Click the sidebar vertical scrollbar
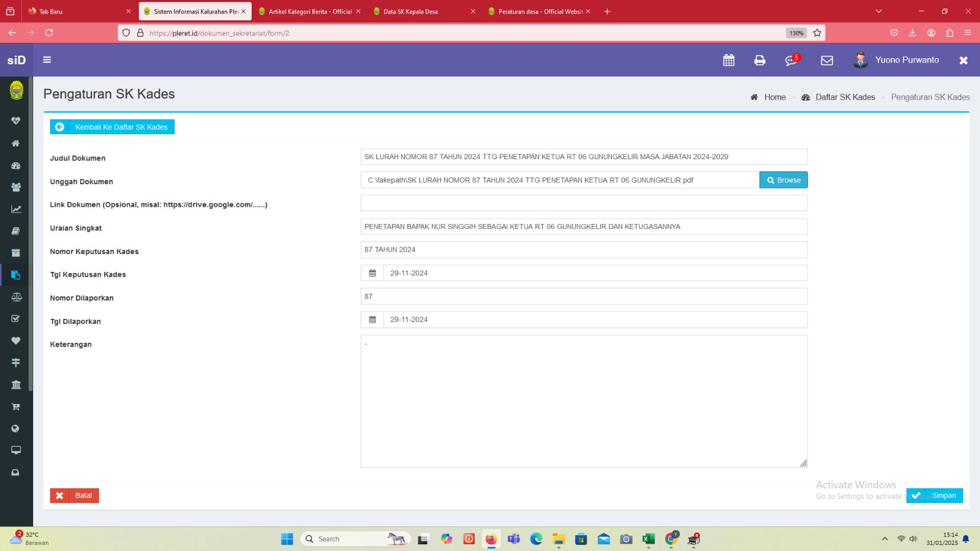 coord(31,233)
